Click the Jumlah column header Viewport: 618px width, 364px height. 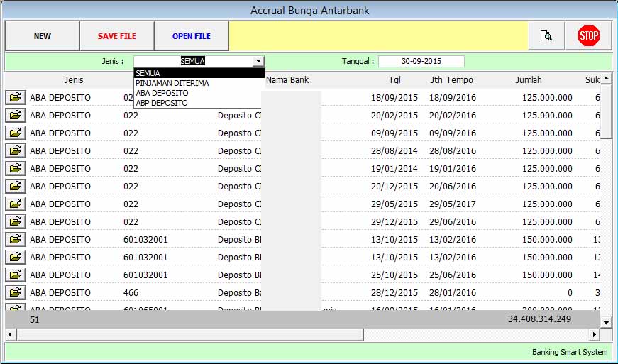click(x=529, y=80)
